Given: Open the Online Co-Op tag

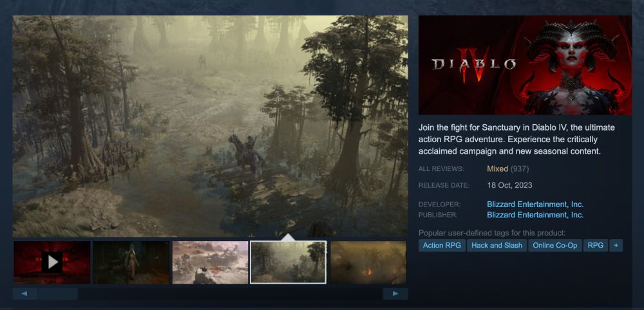Looking at the screenshot, I should click(x=555, y=246).
